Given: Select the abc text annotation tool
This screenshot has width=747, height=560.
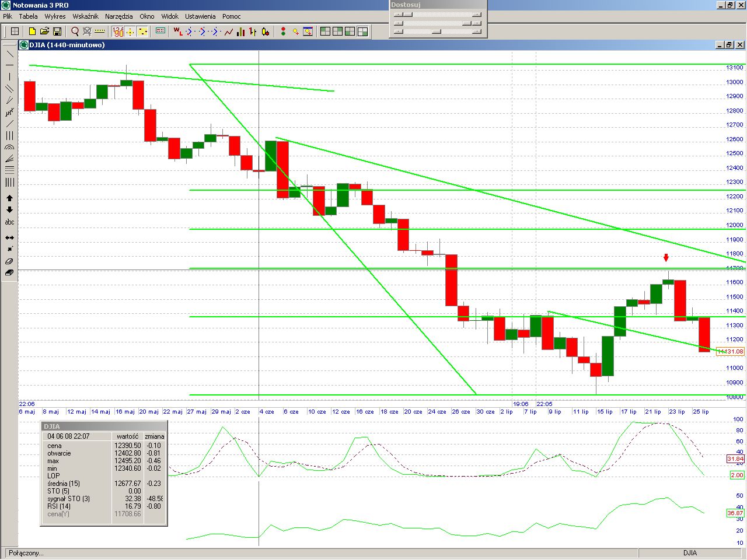Looking at the screenshot, I should coord(9,222).
